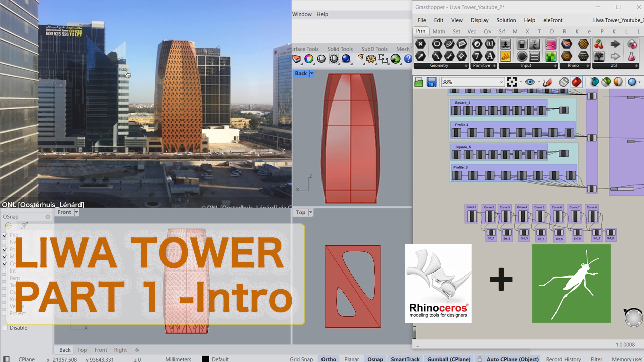Toggle the red shaded preview mode icon
Viewport: 644px width, 362px height.
tap(577, 82)
